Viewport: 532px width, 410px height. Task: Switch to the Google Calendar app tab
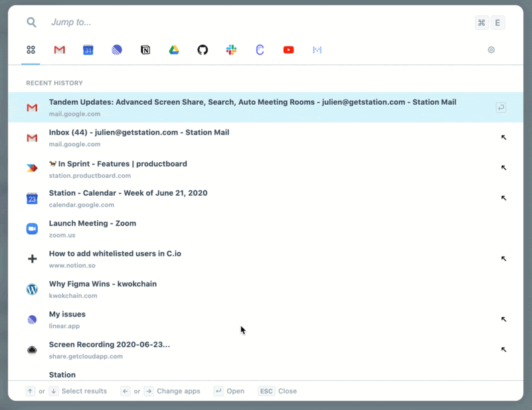[x=88, y=50]
